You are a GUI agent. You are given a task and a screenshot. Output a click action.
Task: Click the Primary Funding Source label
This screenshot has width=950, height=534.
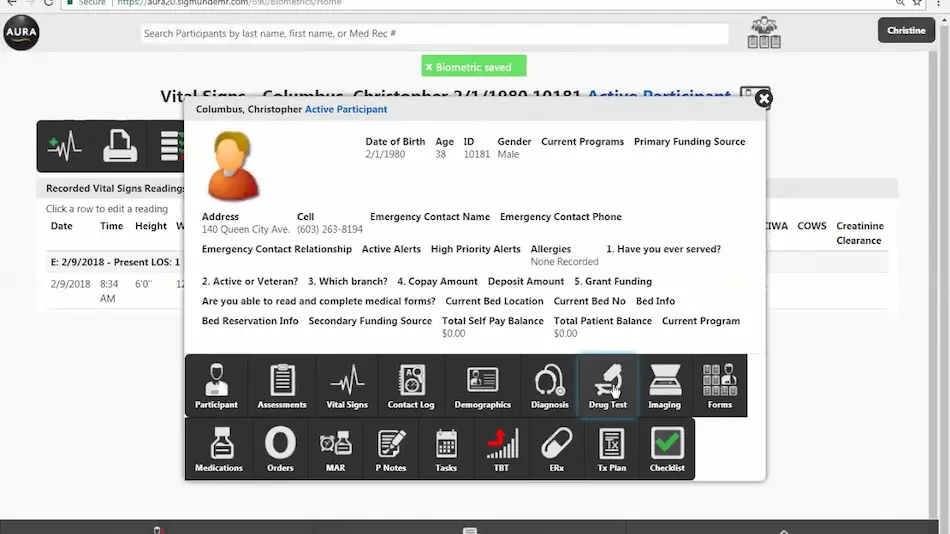[689, 141]
